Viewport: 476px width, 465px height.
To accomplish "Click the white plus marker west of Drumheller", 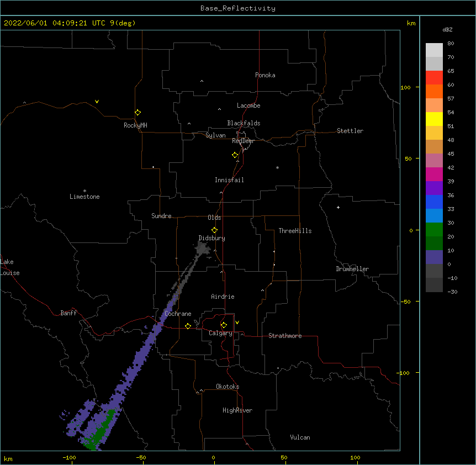I will (338, 207).
